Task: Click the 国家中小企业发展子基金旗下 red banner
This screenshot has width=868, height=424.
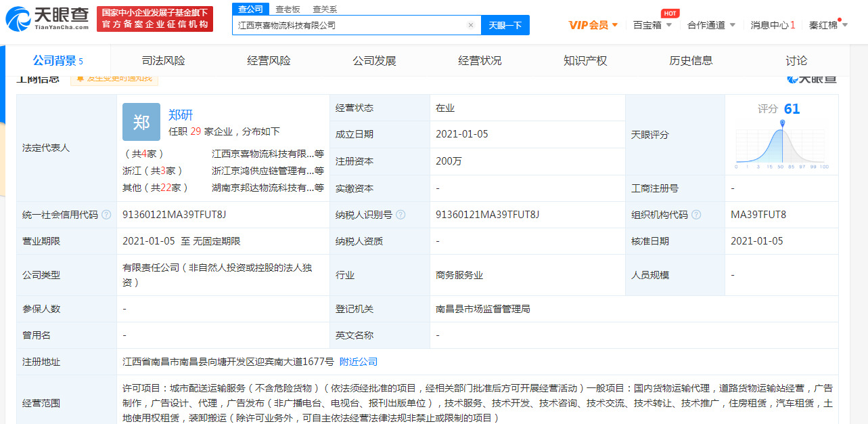Action: [x=155, y=18]
